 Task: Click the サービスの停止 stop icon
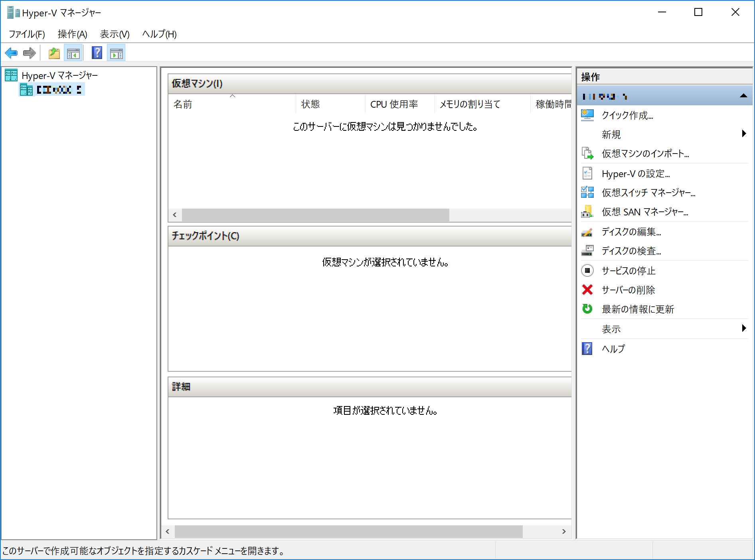(x=587, y=270)
